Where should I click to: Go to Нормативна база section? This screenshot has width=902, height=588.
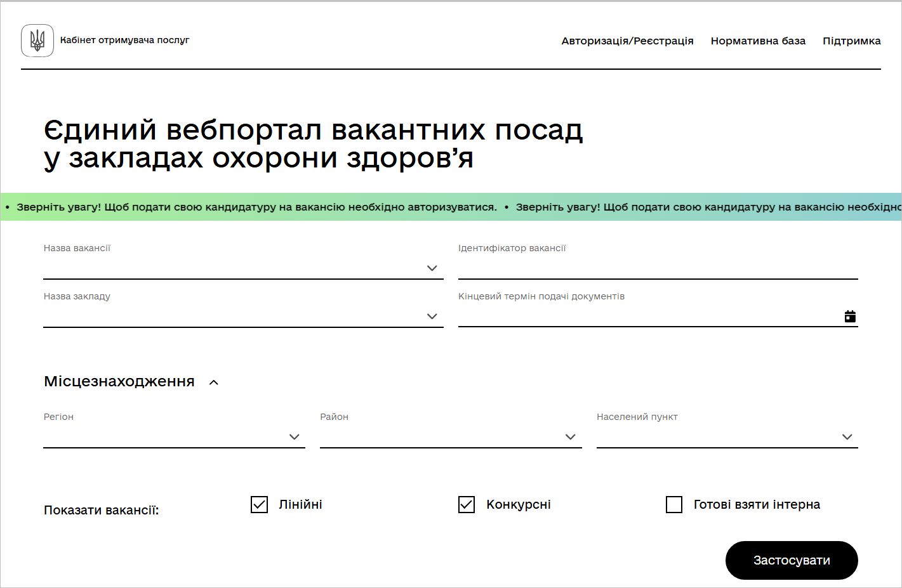pyautogui.click(x=758, y=41)
